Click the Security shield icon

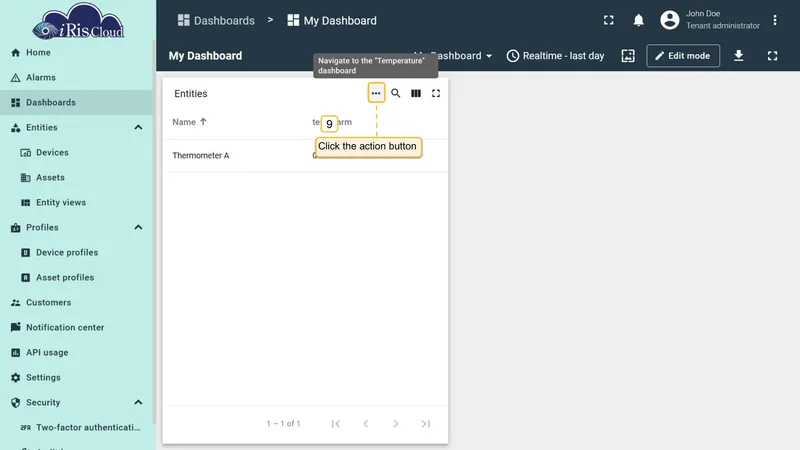pos(16,403)
